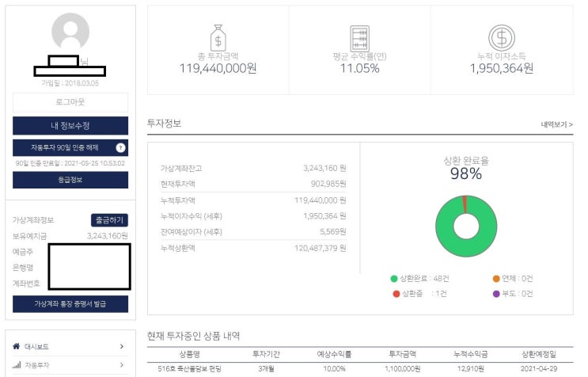The width and height of the screenshot is (588, 377).
Task: Click the 10.00% expected yield cell
Action: click(334, 369)
